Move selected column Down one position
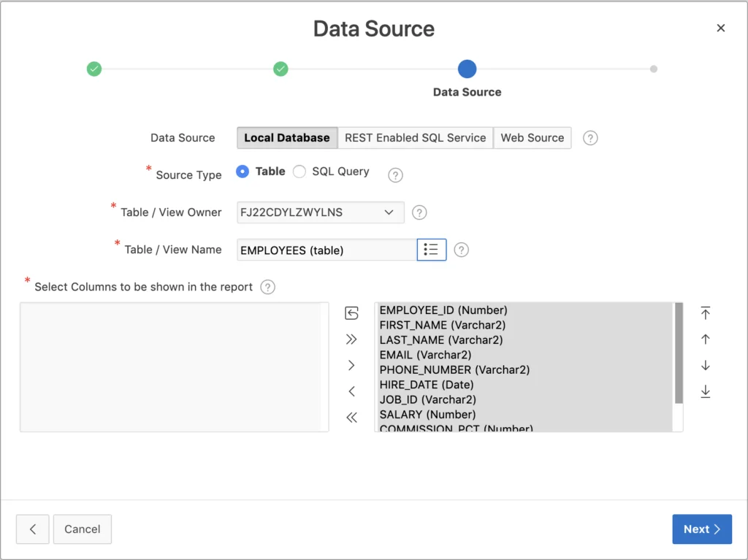The width and height of the screenshot is (748, 560). [705, 365]
